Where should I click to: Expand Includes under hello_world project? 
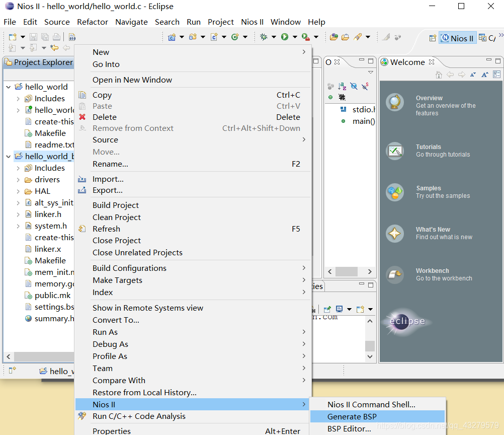point(18,99)
